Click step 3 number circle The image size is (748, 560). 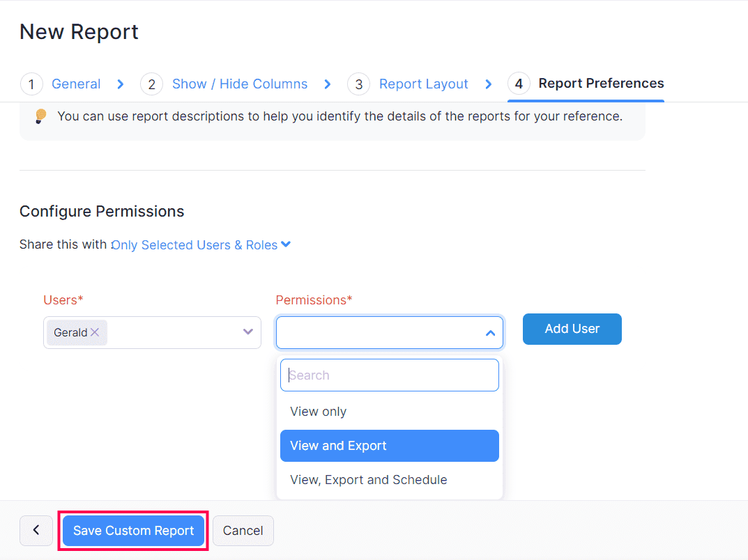click(358, 84)
